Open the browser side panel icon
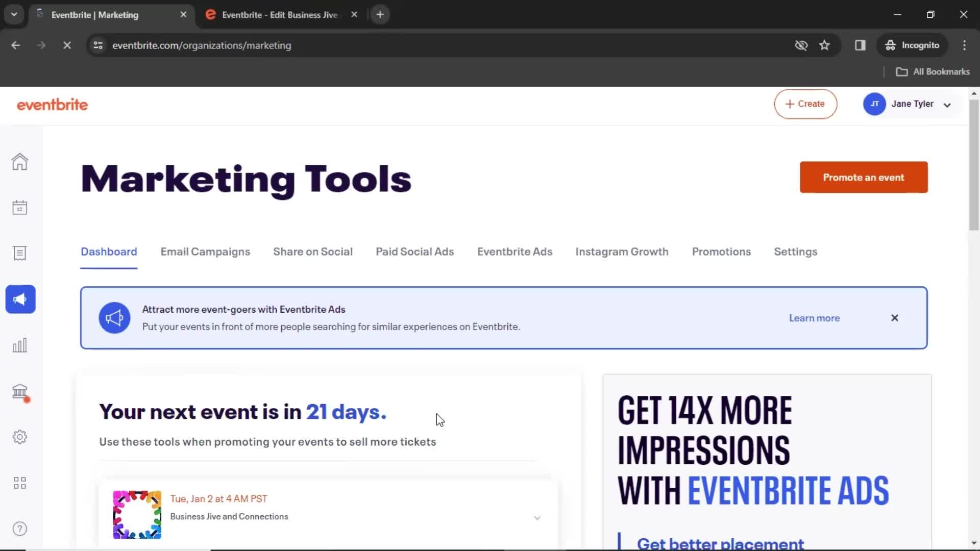Image resolution: width=980 pixels, height=551 pixels. coord(860,45)
